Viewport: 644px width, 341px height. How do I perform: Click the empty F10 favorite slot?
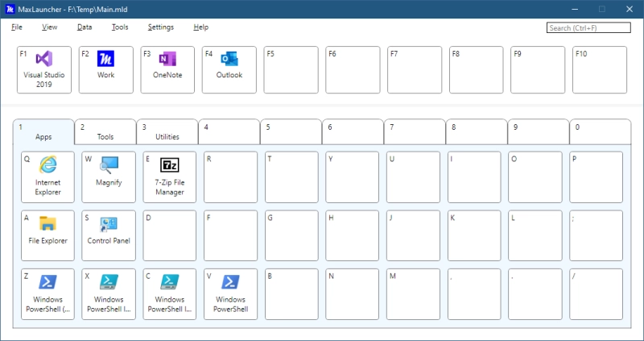[600, 70]
